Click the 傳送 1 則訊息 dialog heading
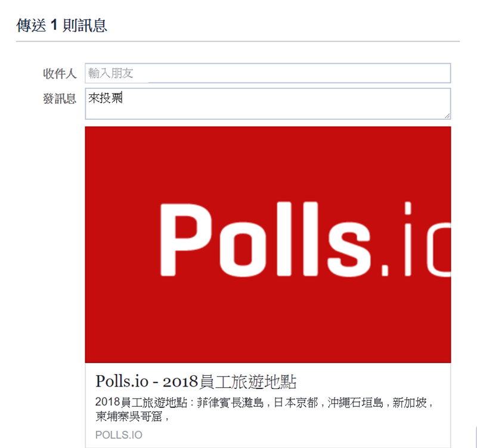This screenshot has width=477, height=448. tap(62, 26)
